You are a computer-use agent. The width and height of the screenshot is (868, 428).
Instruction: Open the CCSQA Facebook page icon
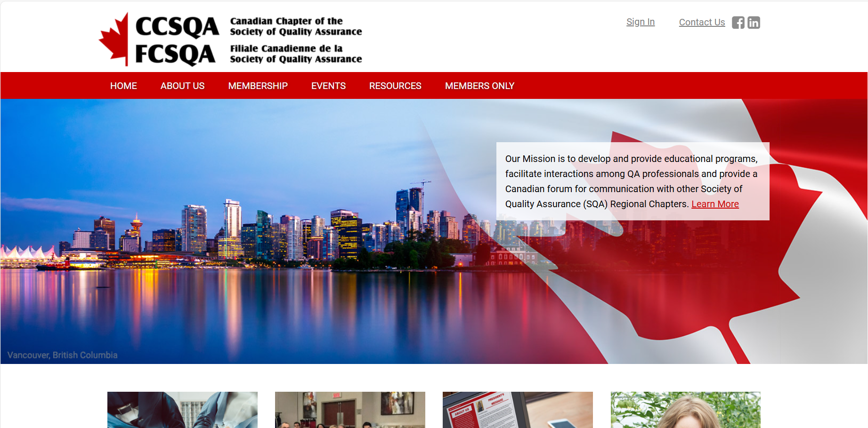coord(738,22)
